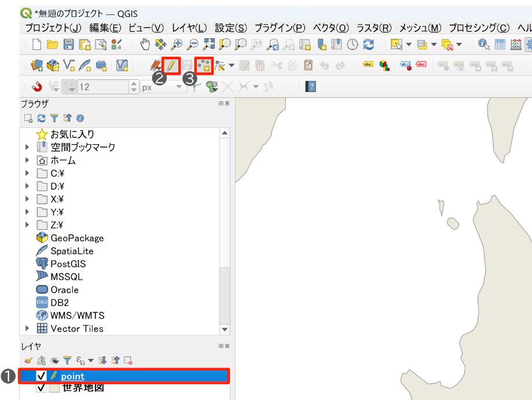Save the project with the floppy disk icon
The height and width of the screenshot is (400, 532).
[x=68, y=45]
